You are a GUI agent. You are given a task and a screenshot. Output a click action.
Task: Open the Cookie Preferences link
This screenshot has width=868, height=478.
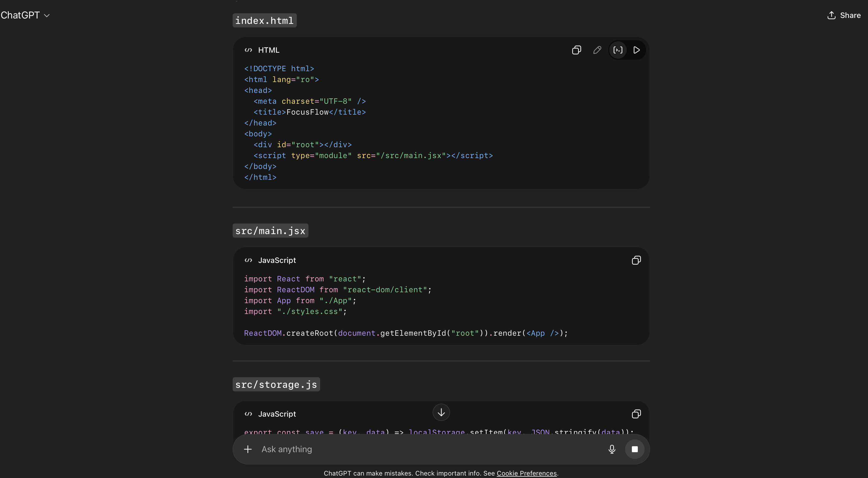(x=527, y=473)
